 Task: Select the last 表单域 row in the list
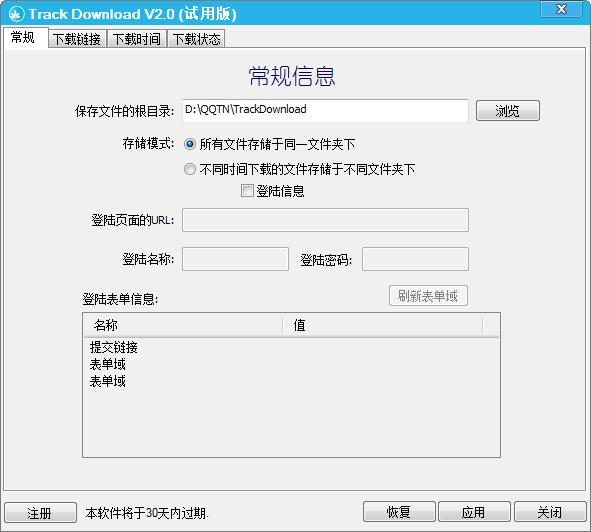click(x=108, y=381)
